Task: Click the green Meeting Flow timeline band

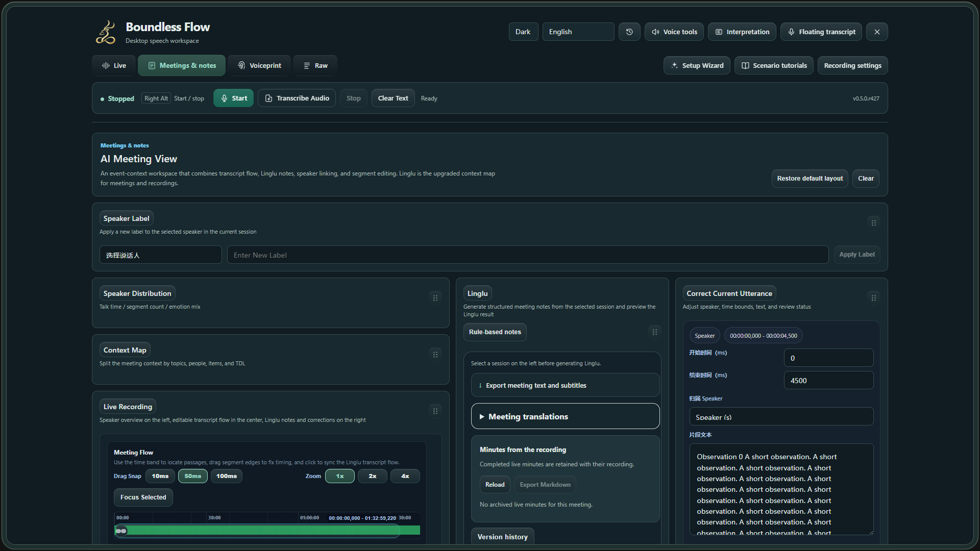Action: coord(267,531)
